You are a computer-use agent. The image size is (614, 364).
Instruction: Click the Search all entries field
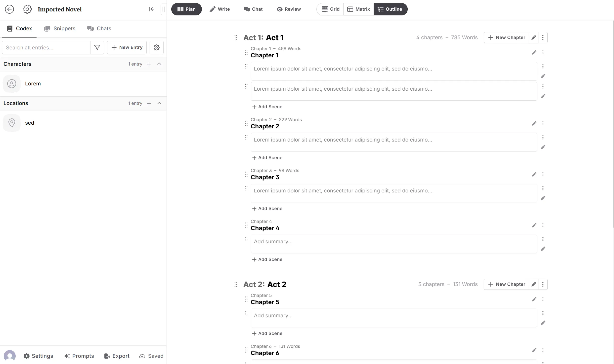(46, 47)
